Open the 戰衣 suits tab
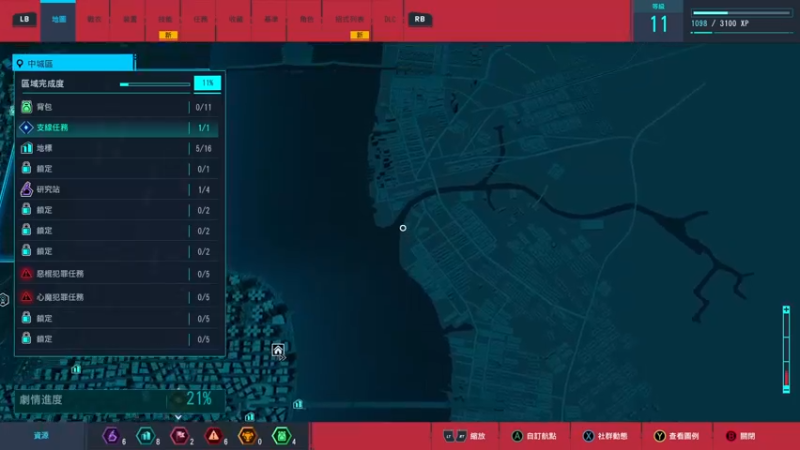 (x=94, y=19)
